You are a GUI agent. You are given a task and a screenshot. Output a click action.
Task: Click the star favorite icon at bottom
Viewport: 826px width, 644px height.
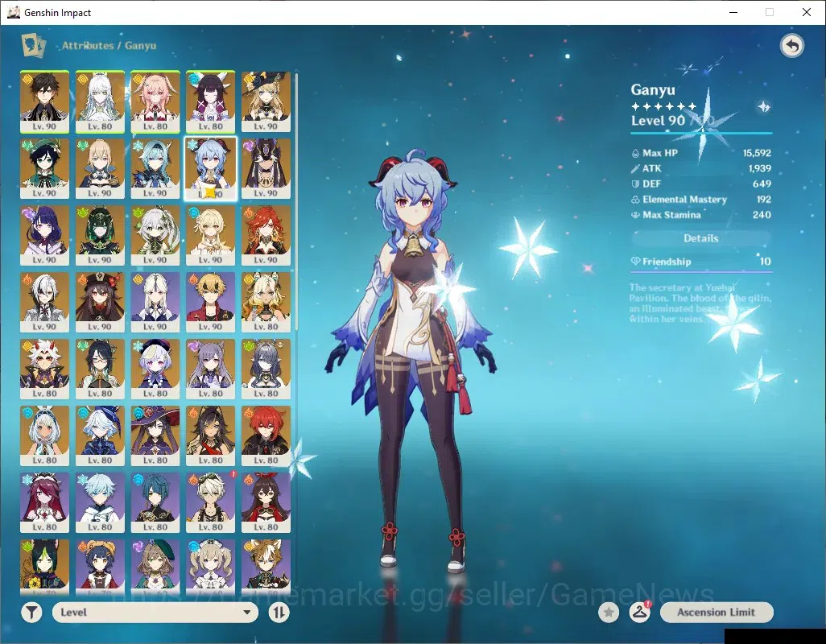tap(609, 613)
